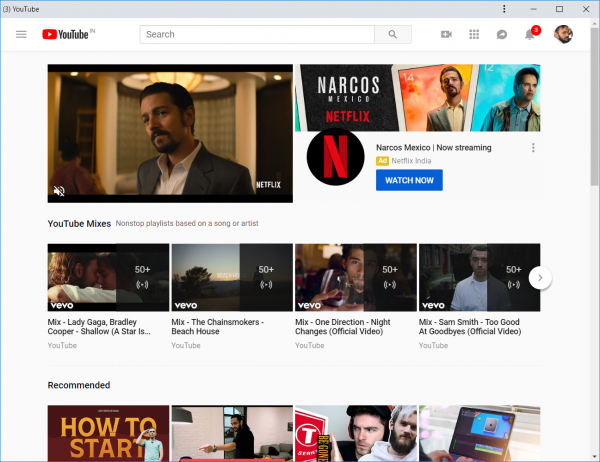The height and width of the screenshot is (462, 600).
Task: Open The Chainsmokers Beach House mix thumbnail
Action: (232, 277)
